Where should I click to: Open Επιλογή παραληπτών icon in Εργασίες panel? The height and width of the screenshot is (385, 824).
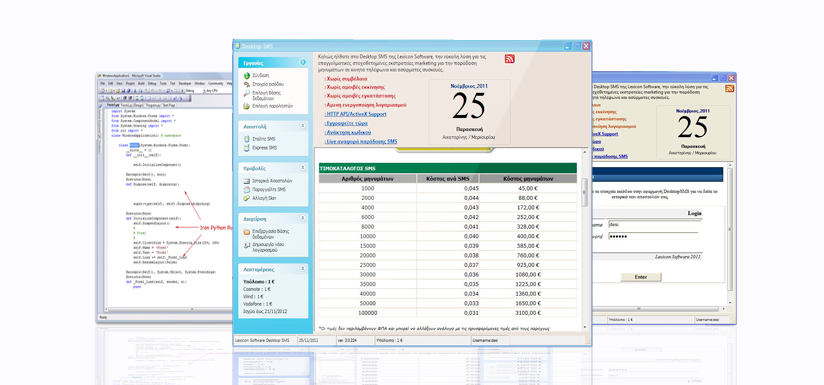(247, 106)
